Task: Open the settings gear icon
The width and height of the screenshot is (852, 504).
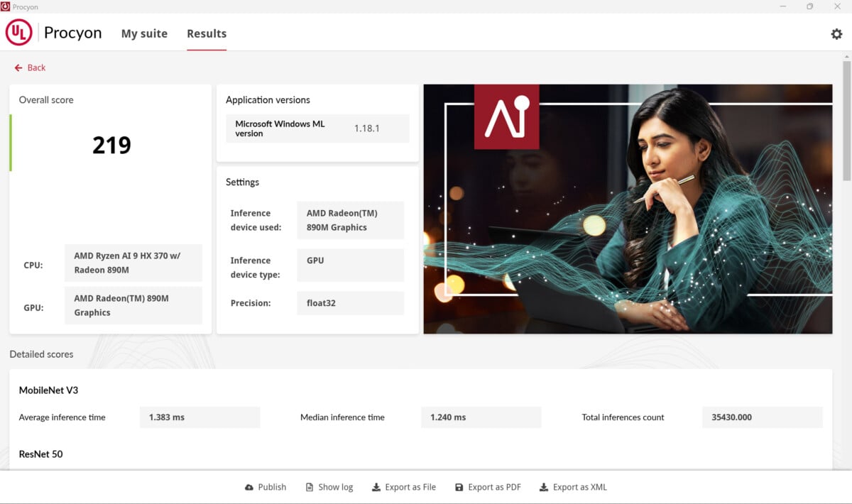Action: (x=836, y=34)
